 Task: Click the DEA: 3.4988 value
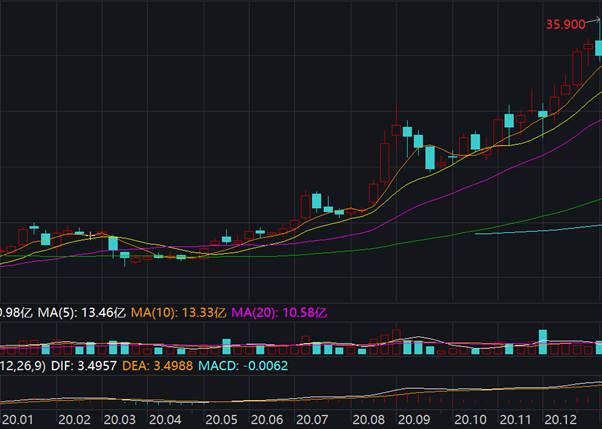click(157, 366)
